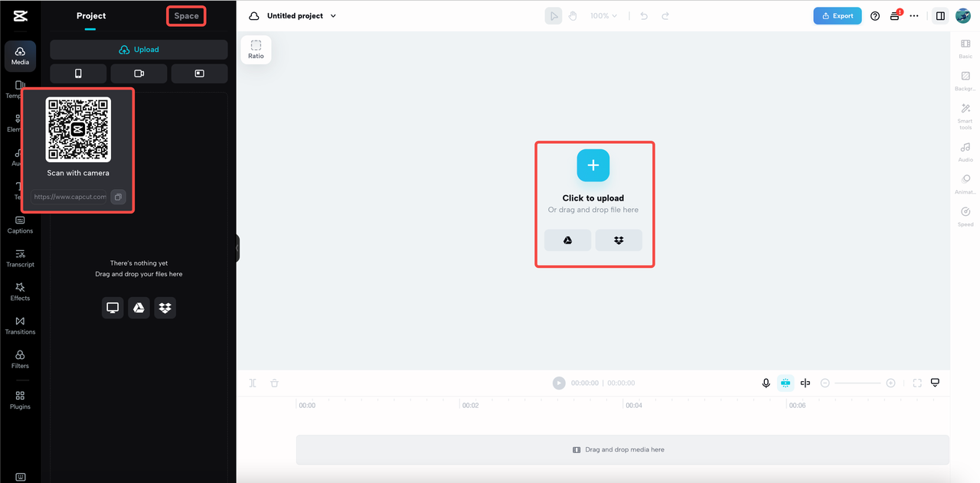Play the timeline preview
This screenshot has height=483, width=980.
[x=559, y=383]
